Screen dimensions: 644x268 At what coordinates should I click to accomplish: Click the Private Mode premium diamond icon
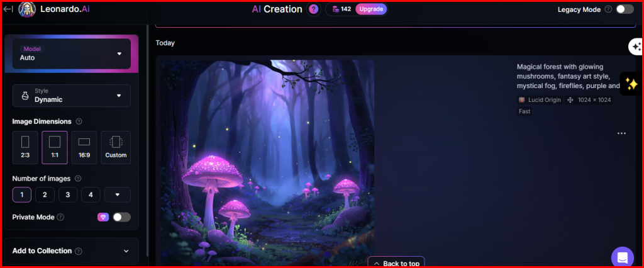click(103, 217)
